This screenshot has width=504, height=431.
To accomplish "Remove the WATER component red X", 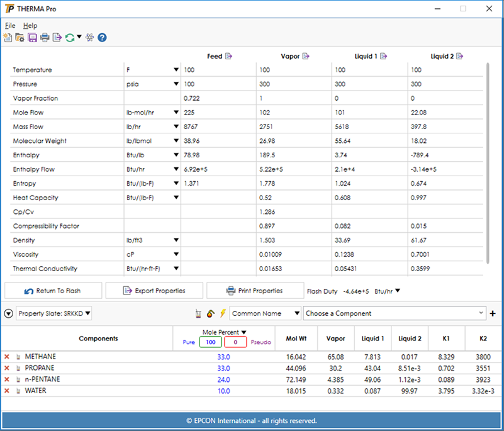I will pyautogui.click(x=7, y=391).
